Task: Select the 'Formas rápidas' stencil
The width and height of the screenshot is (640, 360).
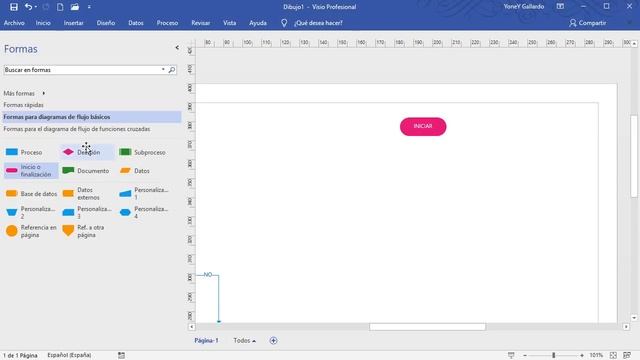Action: [x=23, y=105]
